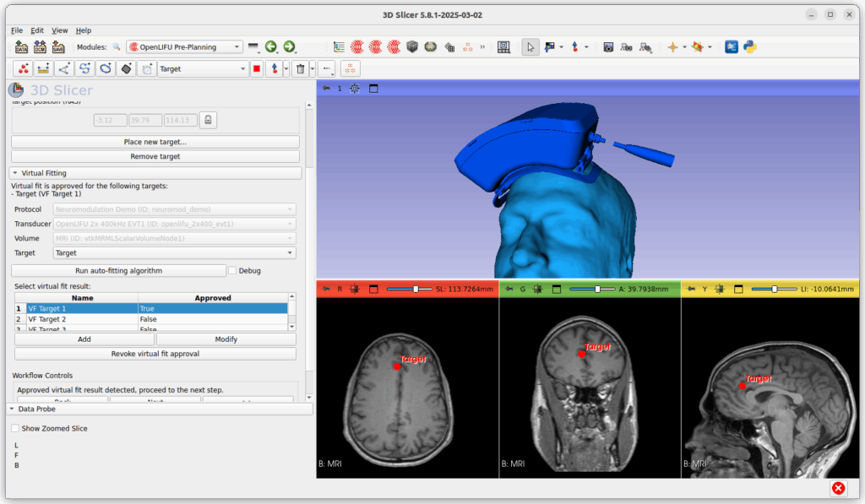
Task: Click the Modify virtual fit button
Action: tap(226, 339)
